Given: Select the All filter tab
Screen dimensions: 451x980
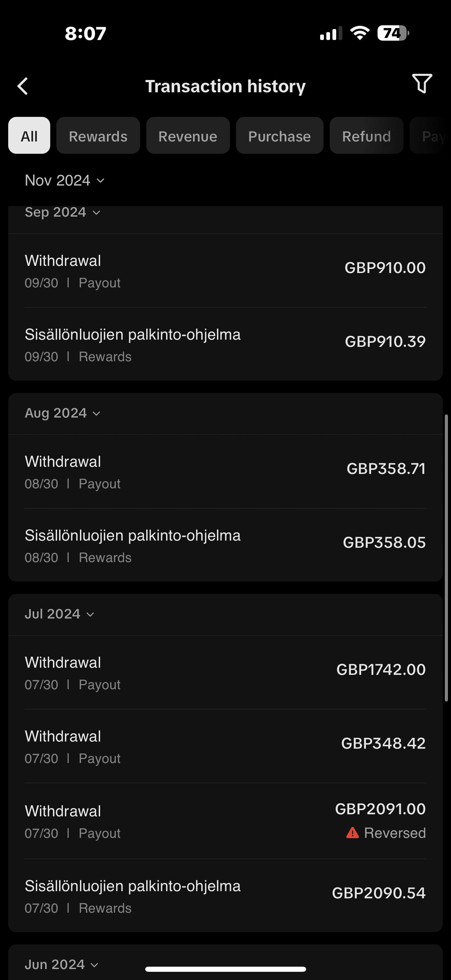Looking at the screenshot, I should [29, 136].
